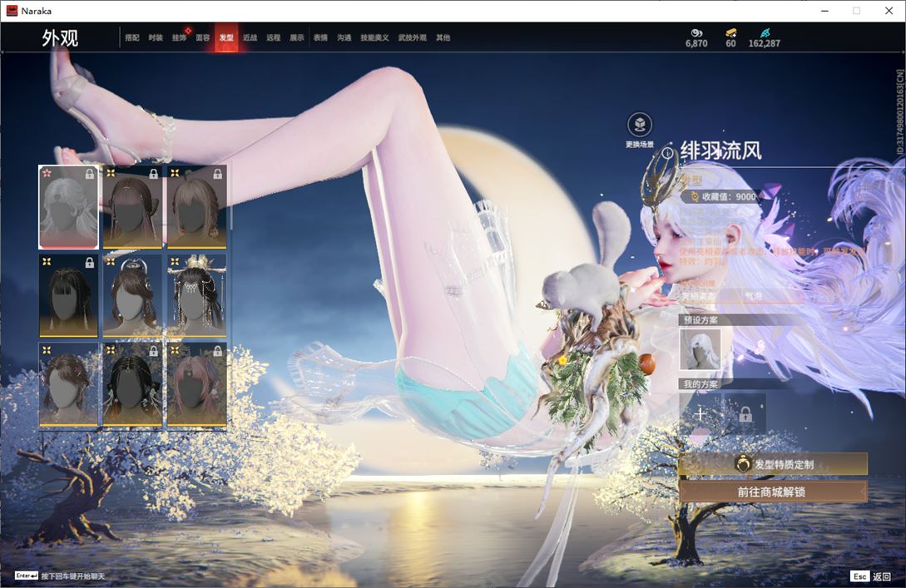This screenshot has width=906, height=588.
Task: Click the silver coin currency icon above 6,870
Action: 696,33
